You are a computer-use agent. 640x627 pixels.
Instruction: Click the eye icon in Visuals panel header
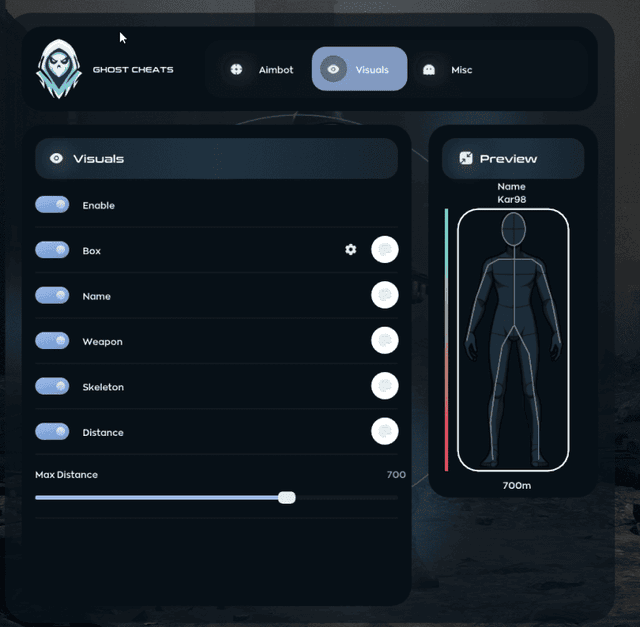[x=56, y=158]
